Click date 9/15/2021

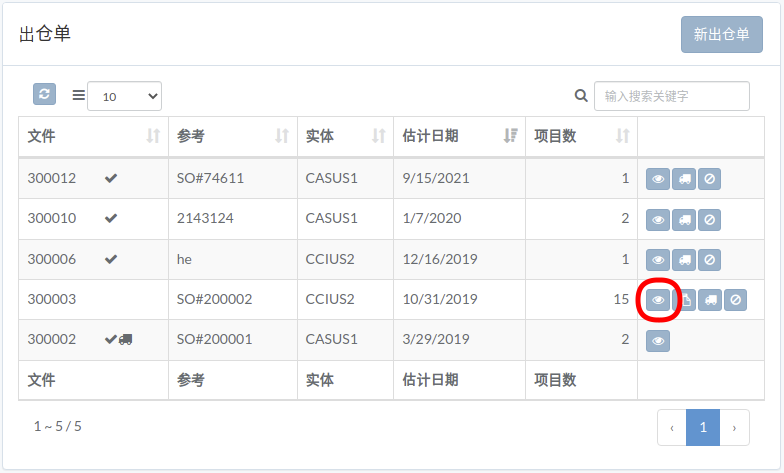pyautogui.click(x=436, y=178)
